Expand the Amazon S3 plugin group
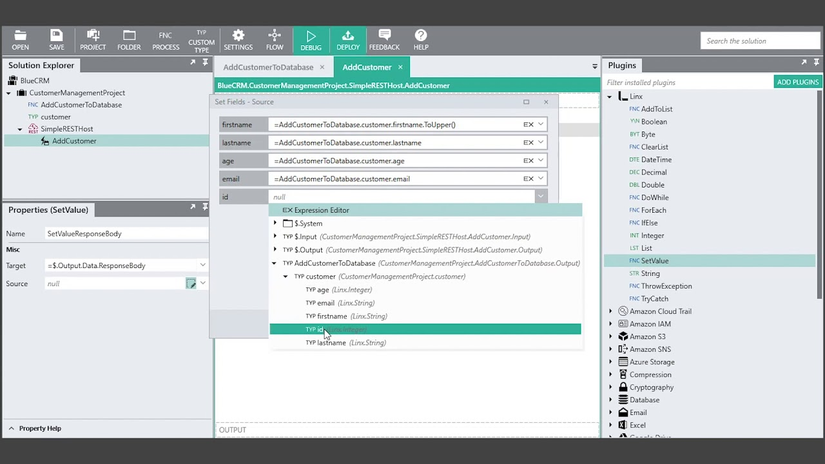825x464 pixels. point(611,337)
